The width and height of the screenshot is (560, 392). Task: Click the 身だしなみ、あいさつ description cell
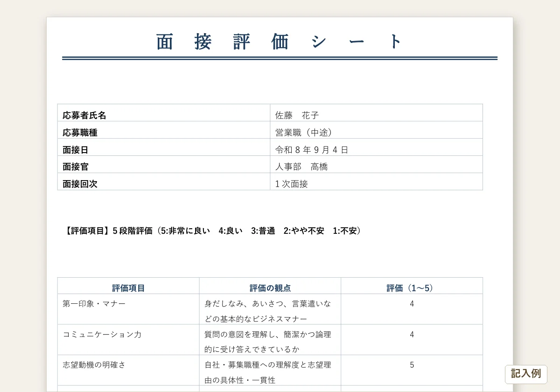click(x=270, y=309)
